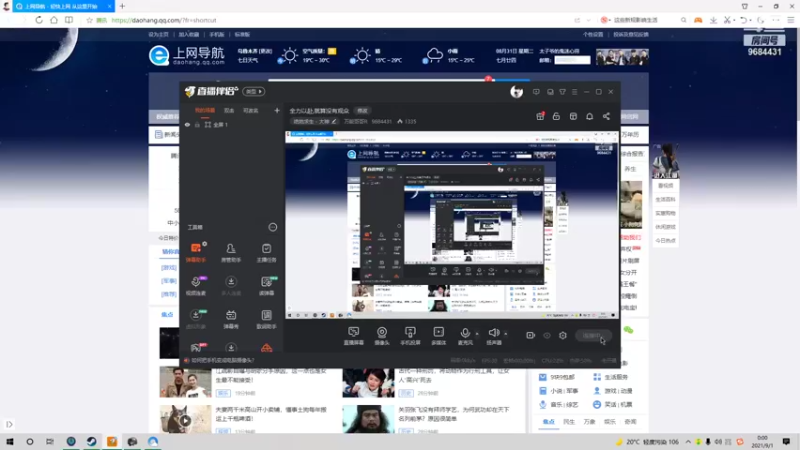The image size is (800, 450).
Task: Click the Cortana search circle on taskbar
Action: click(30, 442)
